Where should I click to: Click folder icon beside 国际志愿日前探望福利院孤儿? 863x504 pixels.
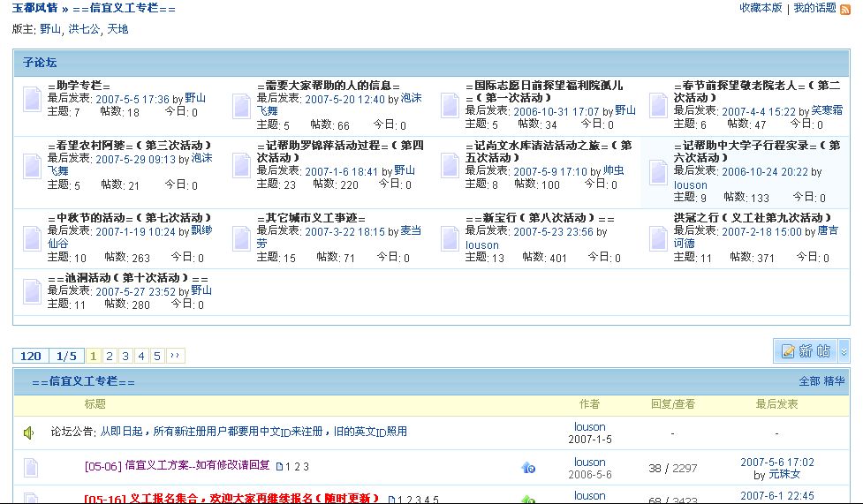tap(450, 106)
